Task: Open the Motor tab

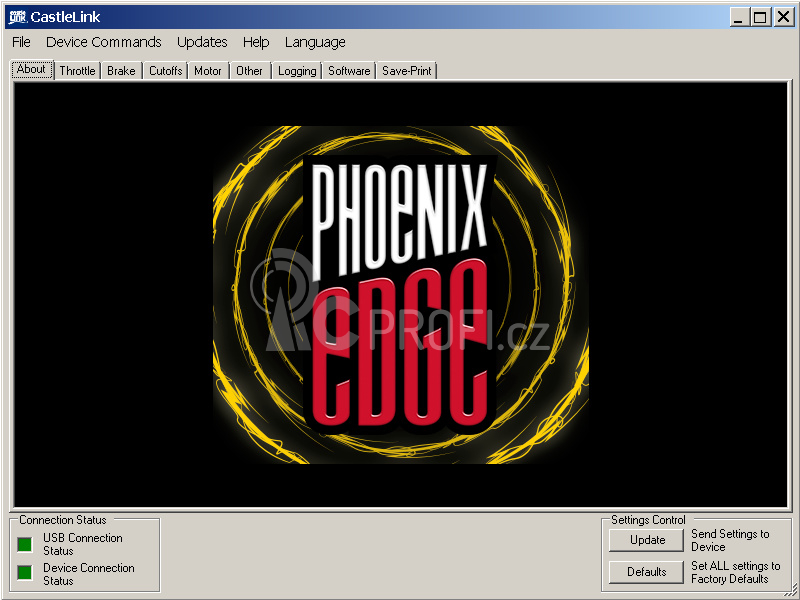Action: coord(208,71)
